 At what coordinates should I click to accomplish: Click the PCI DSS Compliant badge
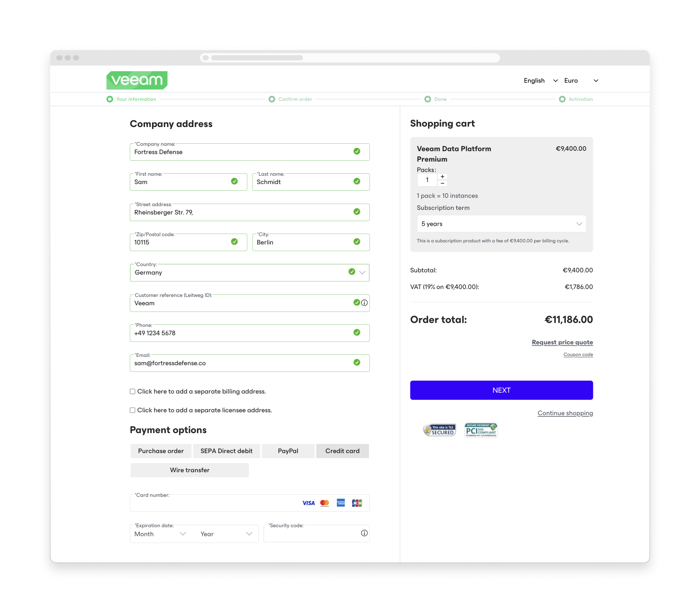(481, 430)
